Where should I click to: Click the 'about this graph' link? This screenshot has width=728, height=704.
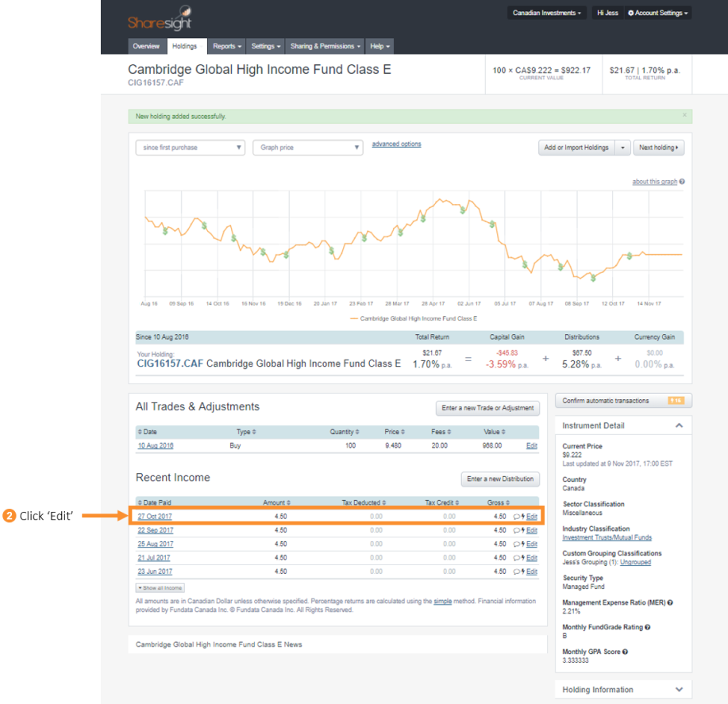click(x=655, y=182)
